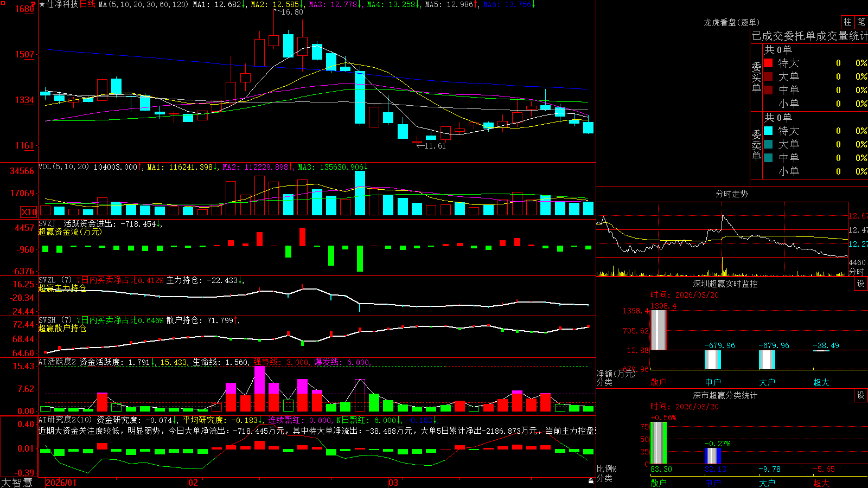
Task: Click the 02 month marker on timeline
Action: [193, 483]
